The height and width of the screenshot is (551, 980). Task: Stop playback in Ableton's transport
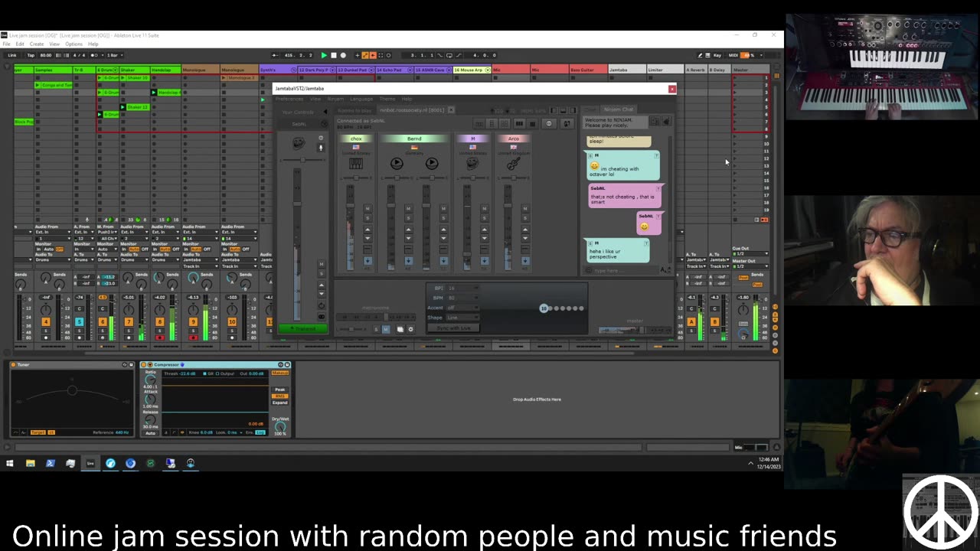click(x=333, y=55)
